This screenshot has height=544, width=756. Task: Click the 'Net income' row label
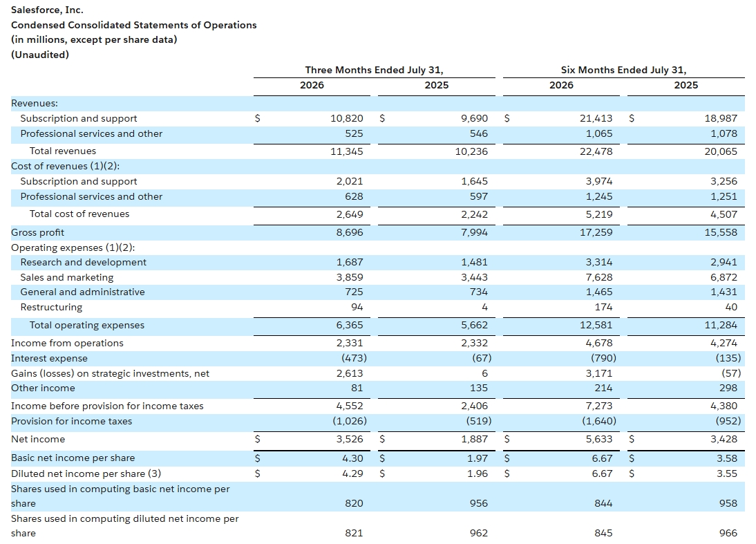click(37, 440)
